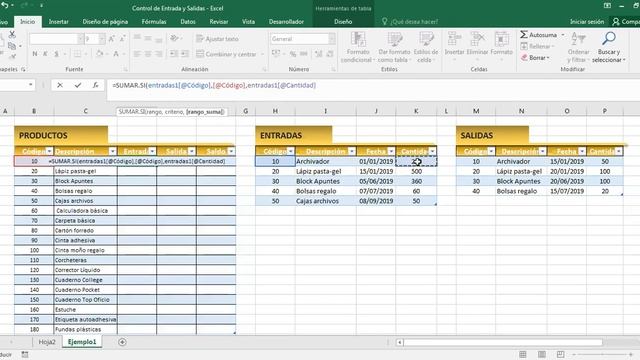Click the Vista ribbon tab
The width and height of the screenshot is (640, 360).
(x=248, y=22)
